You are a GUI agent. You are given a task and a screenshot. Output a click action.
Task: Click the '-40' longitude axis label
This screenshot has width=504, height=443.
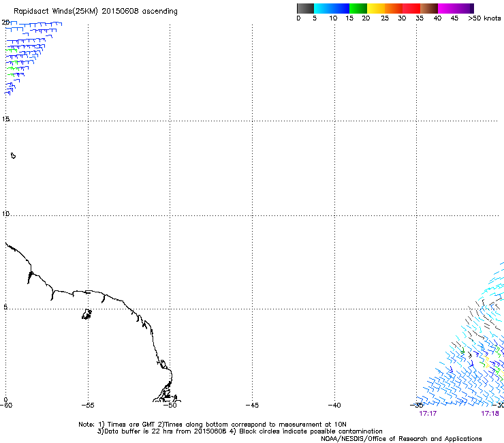click(x=334, y=405)
